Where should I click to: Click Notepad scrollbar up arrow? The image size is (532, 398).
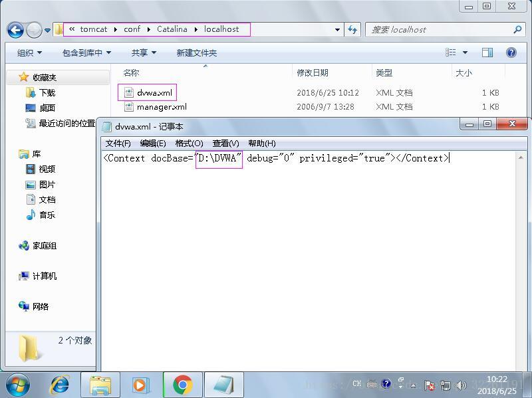click(521, 157)
